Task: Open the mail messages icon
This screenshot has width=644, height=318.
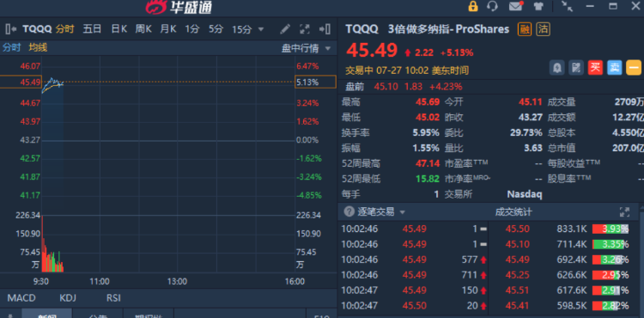Action: pyautogui.click(x=516, y=6)
